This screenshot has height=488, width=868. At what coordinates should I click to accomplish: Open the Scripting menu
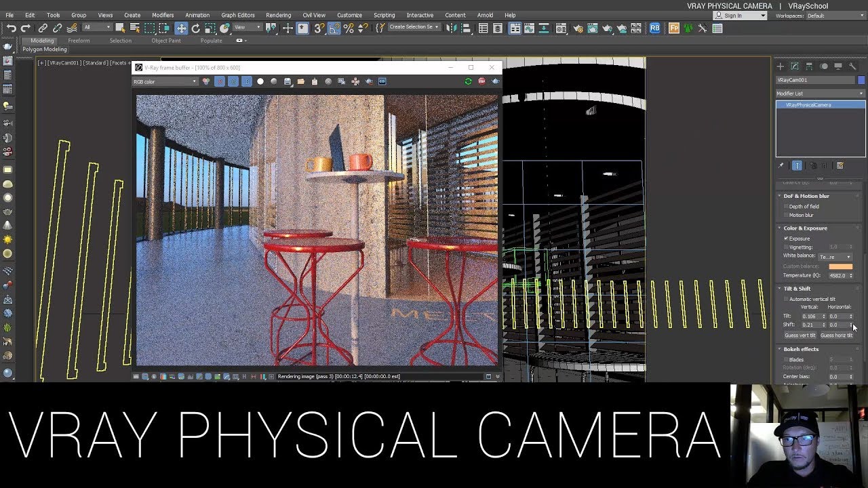point(384,15)
